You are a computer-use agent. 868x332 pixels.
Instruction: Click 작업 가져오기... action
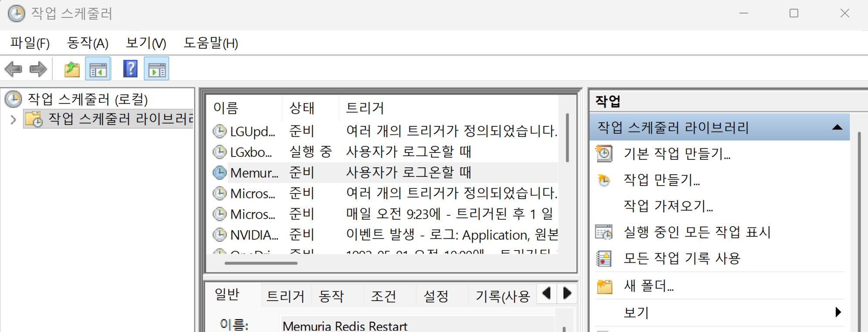668,206
